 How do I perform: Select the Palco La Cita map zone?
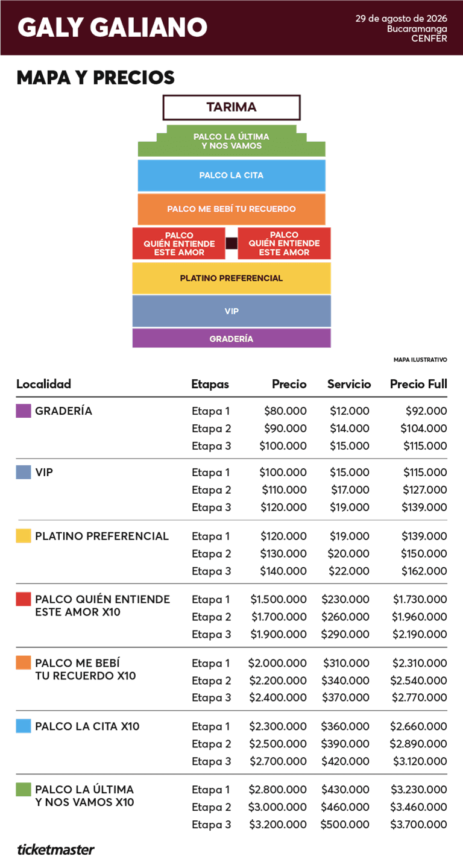[231, 175]
